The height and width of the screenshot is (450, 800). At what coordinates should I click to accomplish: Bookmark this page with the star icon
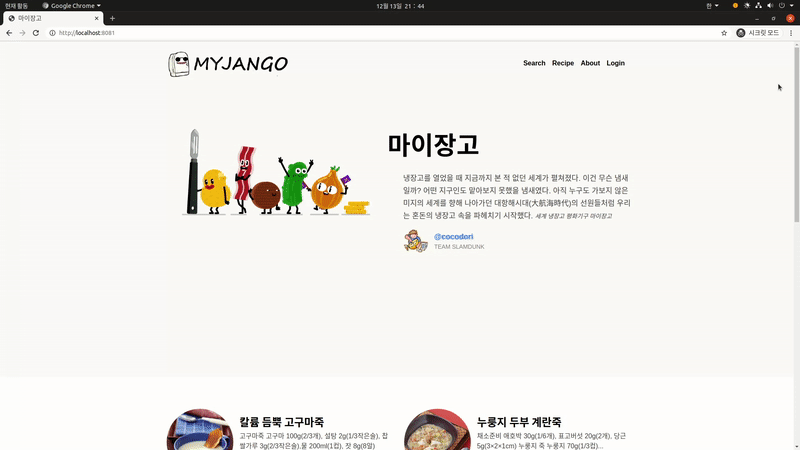point(724,33)
